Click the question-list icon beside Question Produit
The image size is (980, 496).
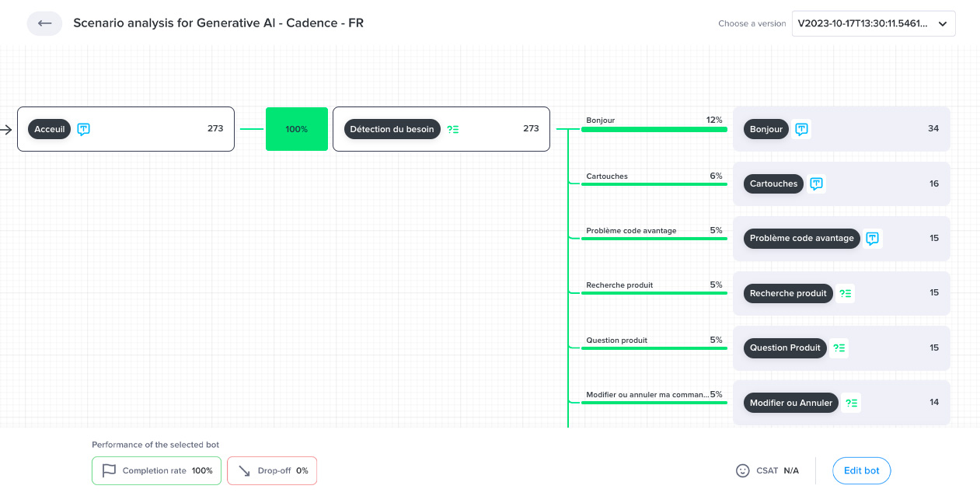[839, 348]
